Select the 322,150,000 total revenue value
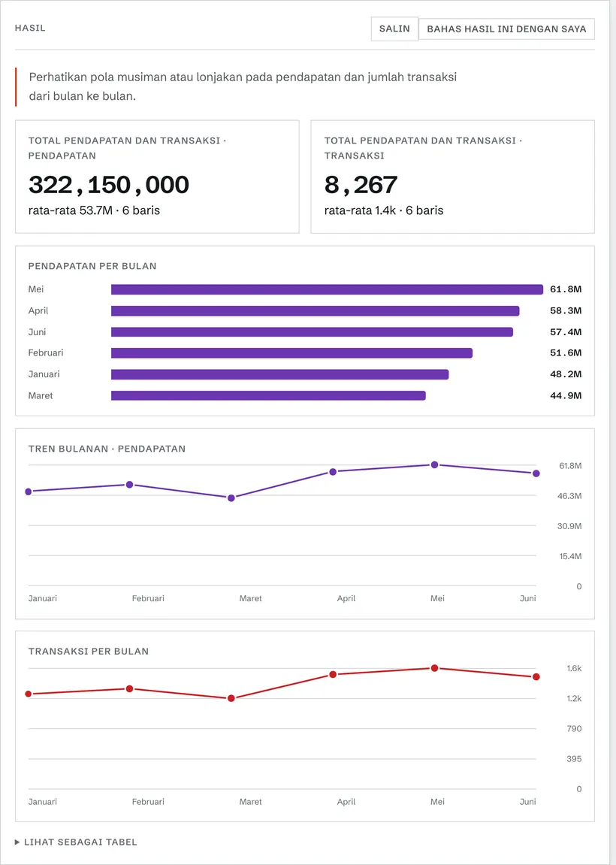This screenshot has width=616, height=865. [109, 185]
